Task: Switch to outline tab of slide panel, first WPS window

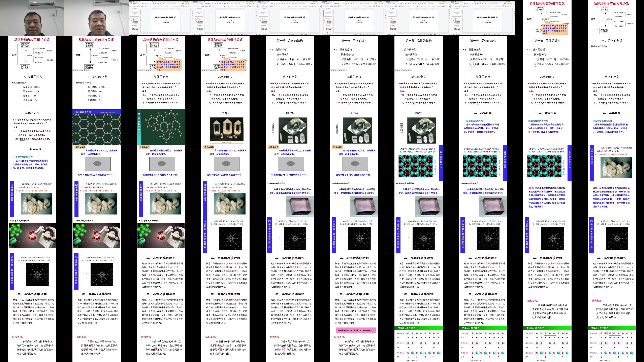Action: 133,9
